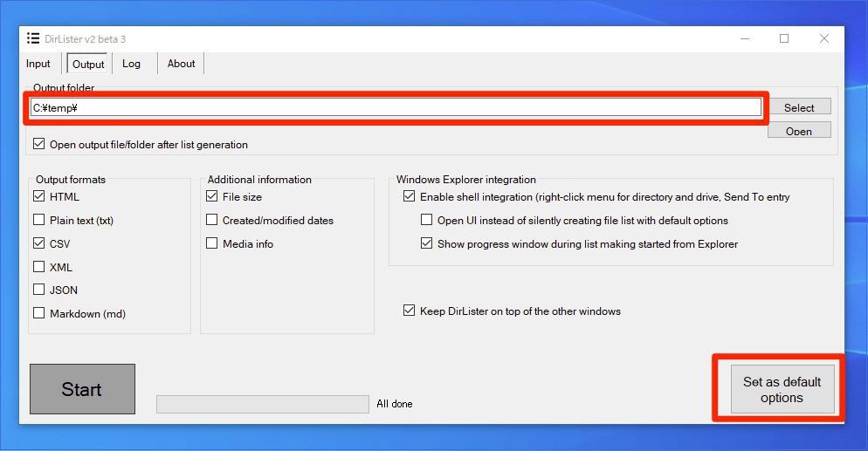Click the Output folder path field
This screenshot has width=868, height=451.
[396, 108]
